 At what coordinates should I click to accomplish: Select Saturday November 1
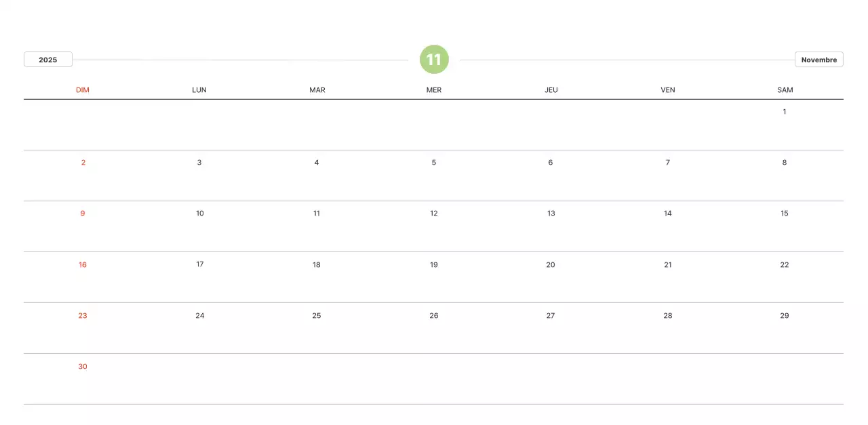click(x=785, y=112)
